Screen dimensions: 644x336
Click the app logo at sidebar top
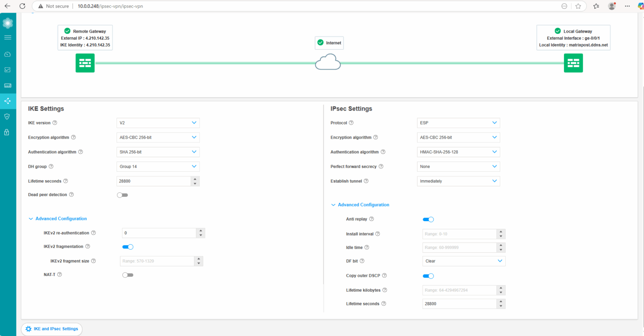pos(8,23)
